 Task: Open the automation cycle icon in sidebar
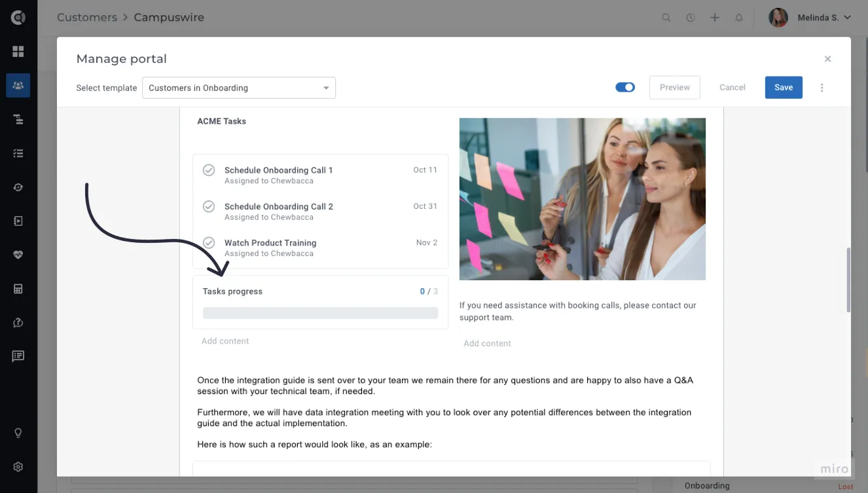pos(18,187)
